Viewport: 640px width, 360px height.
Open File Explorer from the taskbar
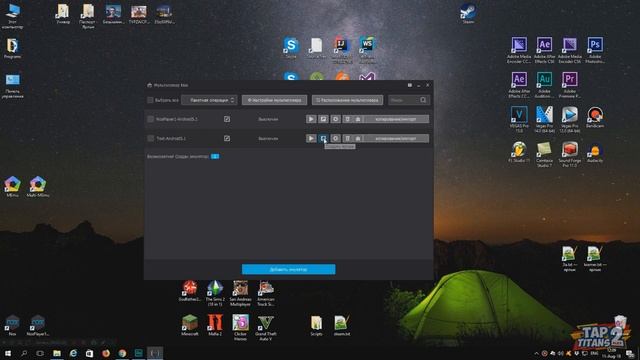pos(57,353)
